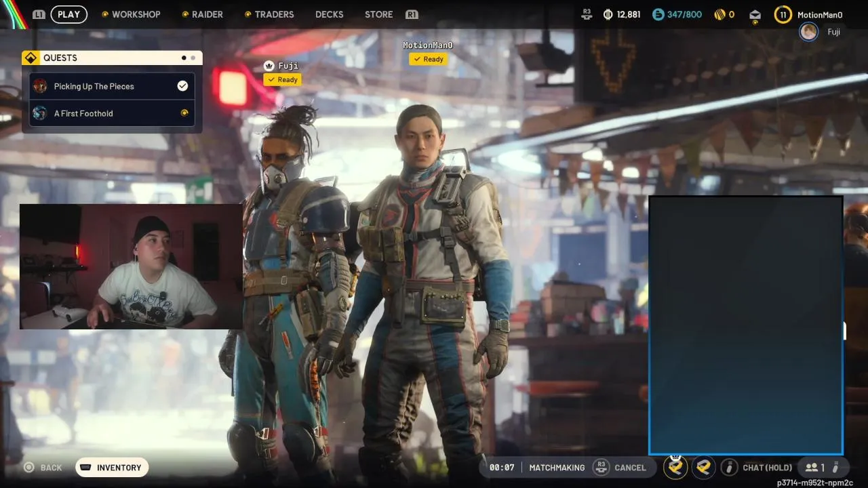The height and width of the screenshot is (488, 868).
Task: Open the PLAY tab
Action: pos(68,14)
